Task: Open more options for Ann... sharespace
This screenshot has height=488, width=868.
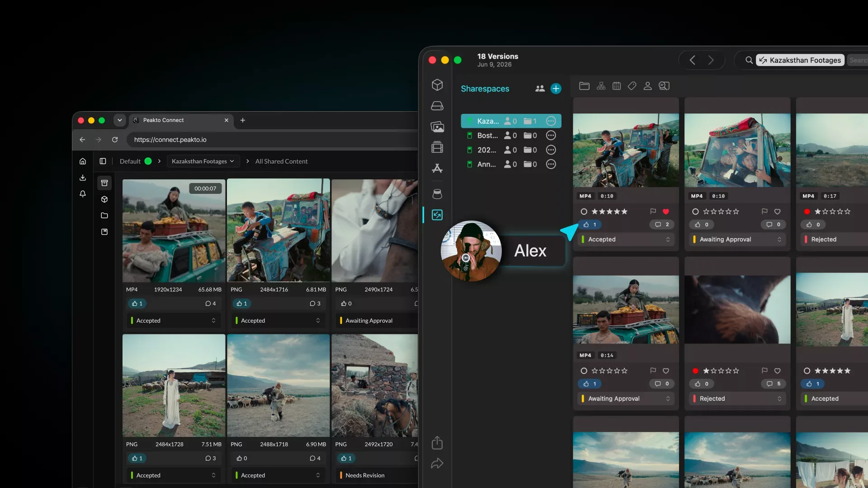Action: 551,164
